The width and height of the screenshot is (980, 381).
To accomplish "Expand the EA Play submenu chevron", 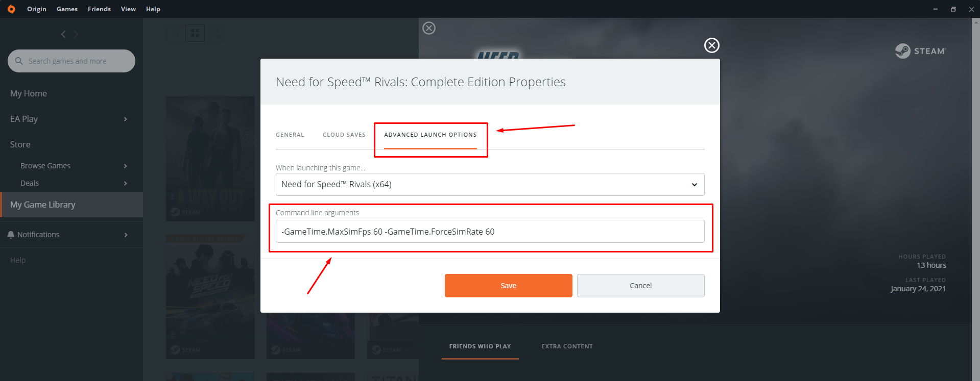I will 125,119.
